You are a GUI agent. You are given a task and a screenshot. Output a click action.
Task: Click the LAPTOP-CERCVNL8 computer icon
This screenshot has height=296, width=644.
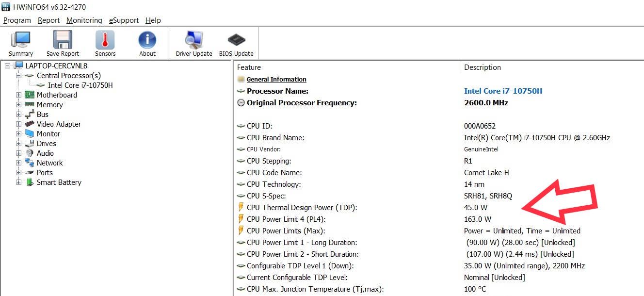pyautogui.click(x=19, y=66)
